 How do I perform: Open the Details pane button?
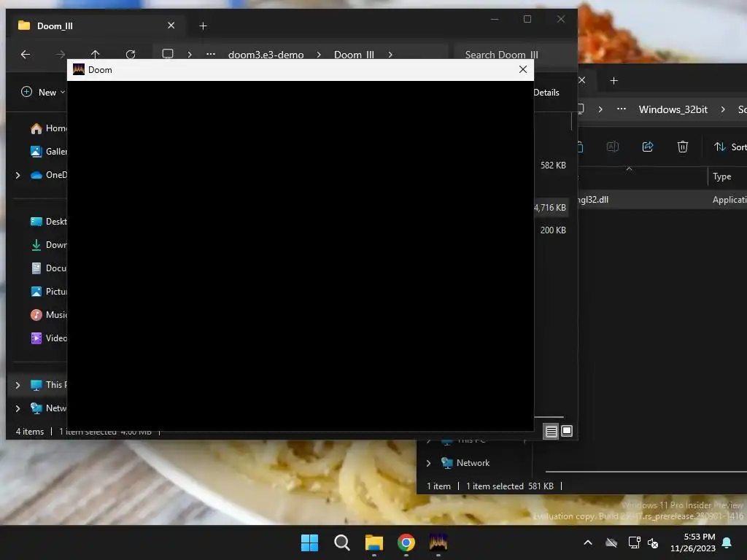coord(546,93)
